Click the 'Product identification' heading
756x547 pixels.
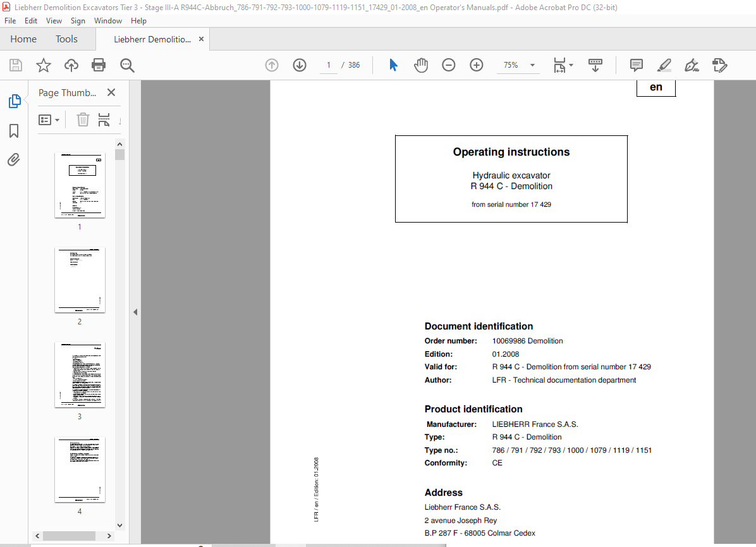tap(473, 409)
